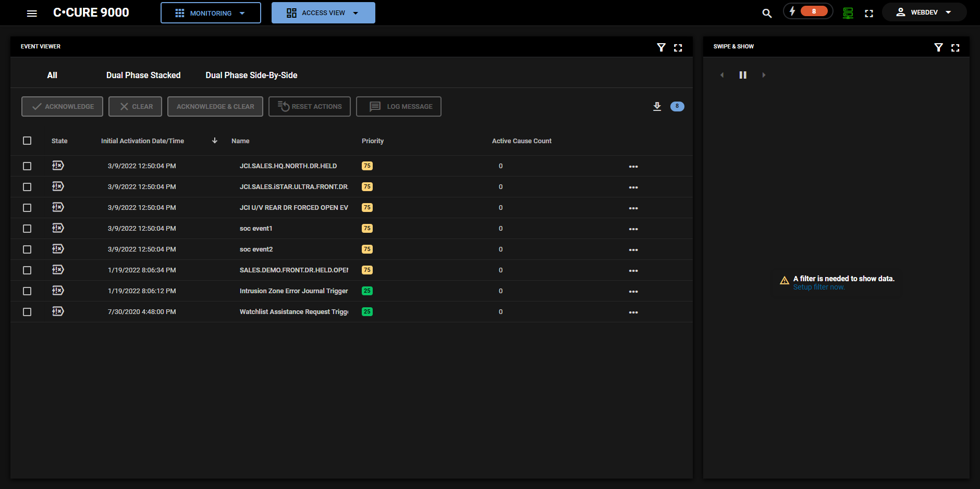Screen dimensions: 980x489
Task: Click the ACKNOWLEDGE & CLEAR button
Action: 215,106
